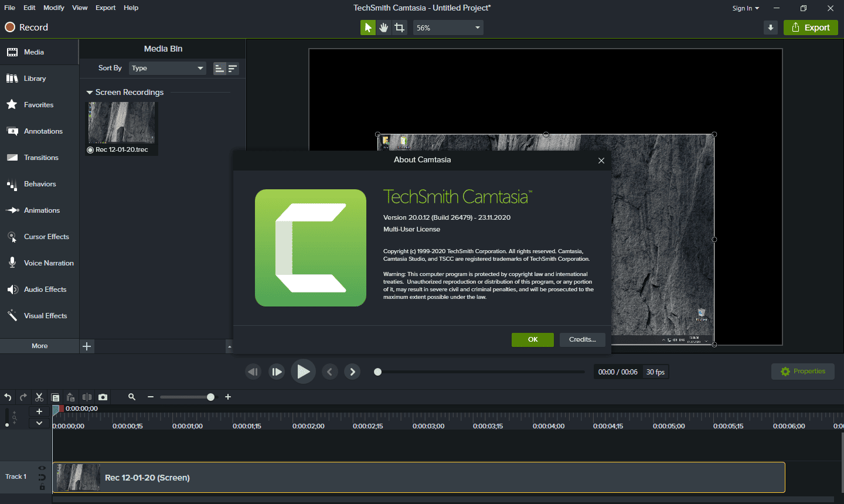Viewport: 844px width, 504px height.
Task: Jump to previous media with left chevron
Action: pos(330,372)
